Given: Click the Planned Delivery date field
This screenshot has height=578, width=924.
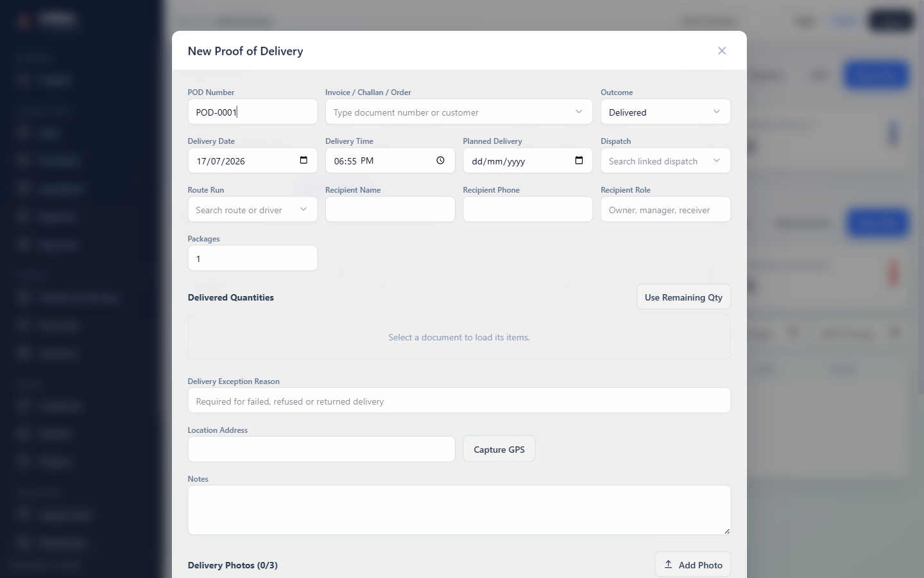Looking at the screenshot, I should [x=527, y=161].
